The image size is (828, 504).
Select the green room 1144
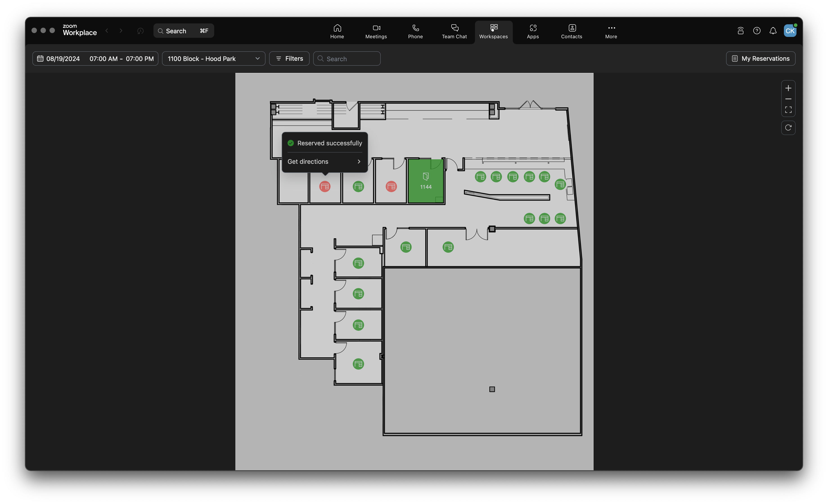pos(425,181)
